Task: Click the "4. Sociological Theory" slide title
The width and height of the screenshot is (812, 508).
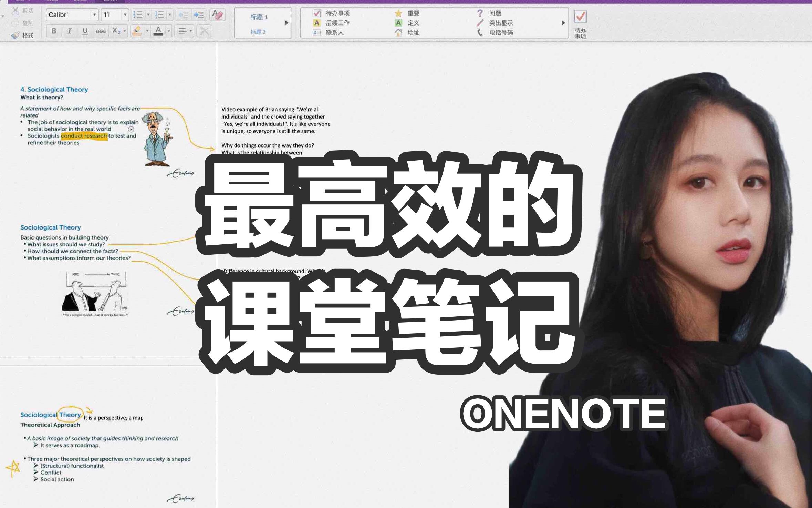Action: [54, 90]
